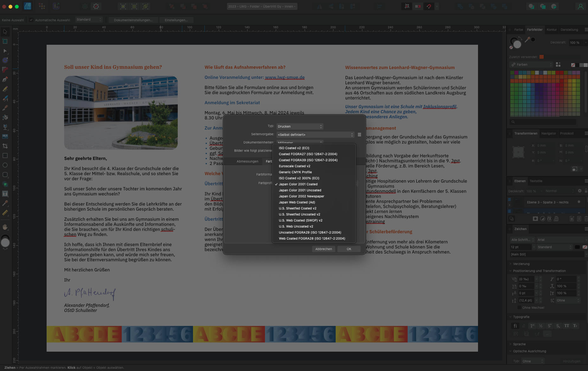This screenshot has height=371, width=588.
Task: Confirm the dialog with OK
Action: pyautogui.click(x=349, y=249)
